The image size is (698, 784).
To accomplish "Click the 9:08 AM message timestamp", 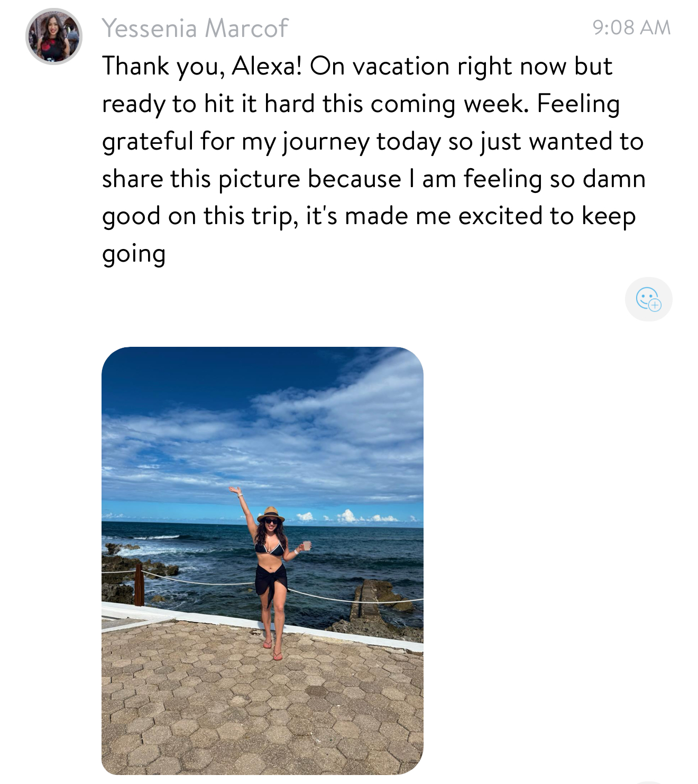I will click(x=631, y=27).
